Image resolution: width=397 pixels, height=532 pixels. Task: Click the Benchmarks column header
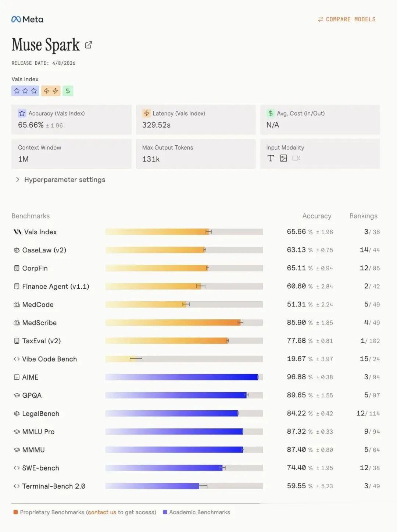coord(31,216)
